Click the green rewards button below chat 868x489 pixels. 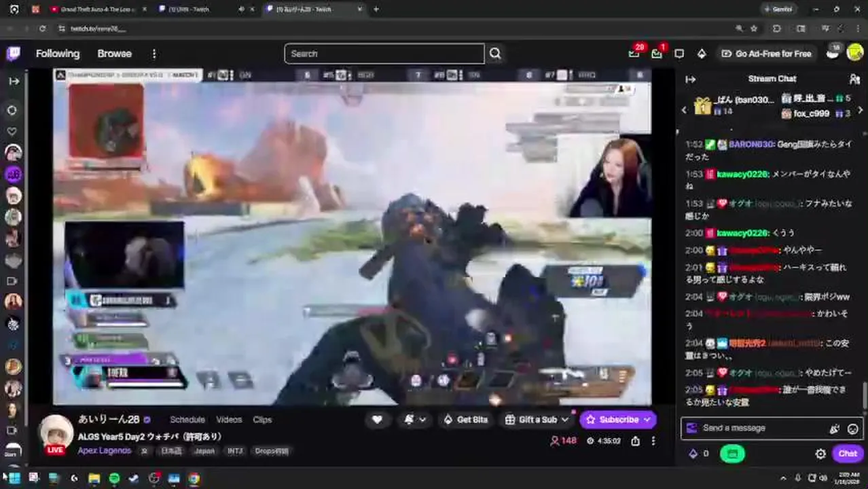(x=732, y=454)
